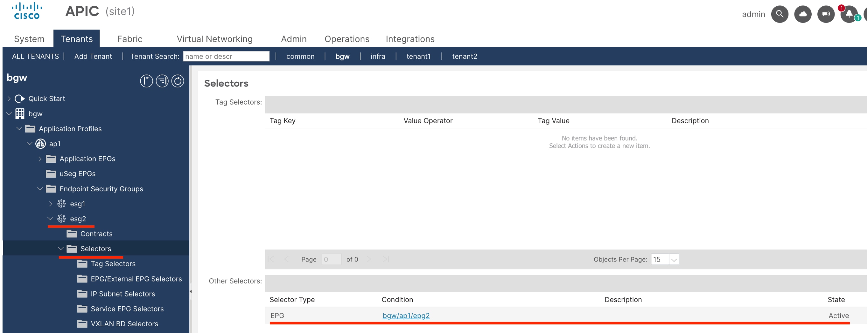868x333 pixels.
Task: Collapse the bgw tenant node
Action: (9, 114)
